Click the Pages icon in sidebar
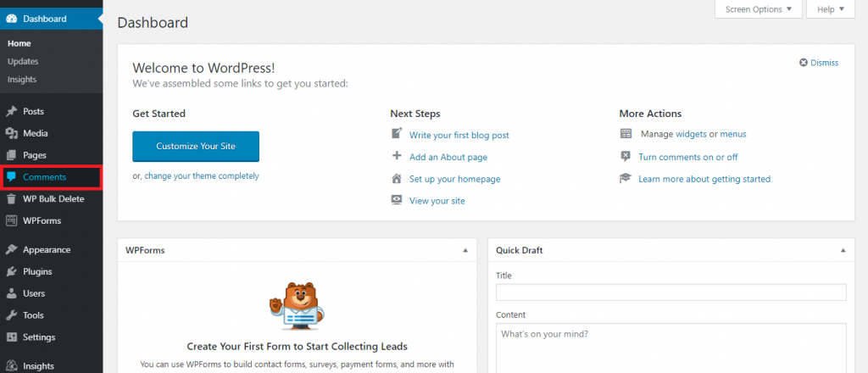Screen dimensions: 868x373 coord(11,155)
